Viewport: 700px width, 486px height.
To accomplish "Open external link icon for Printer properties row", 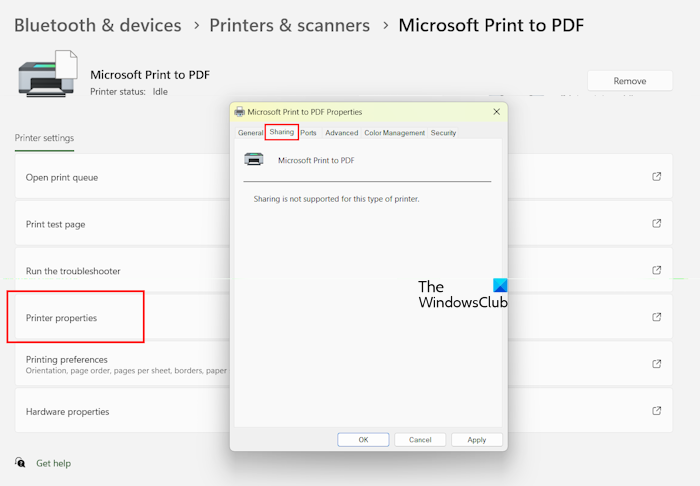I will [656, 317].
